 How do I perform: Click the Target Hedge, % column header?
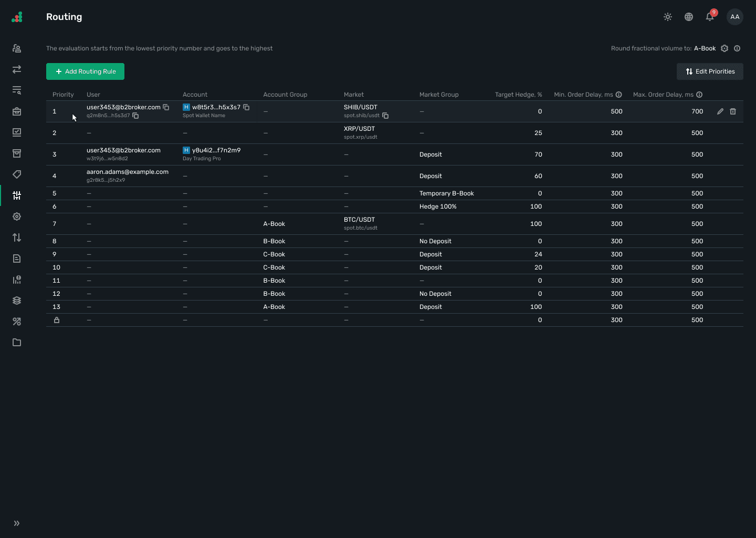518,95
